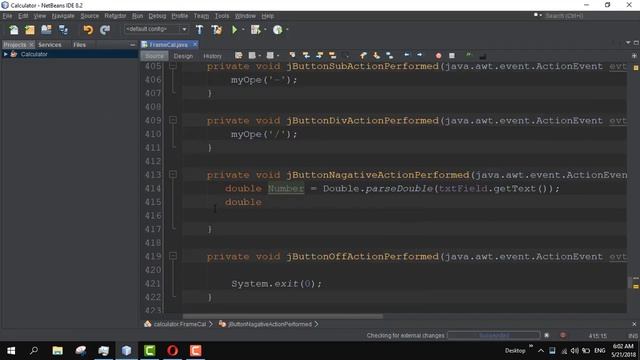This screenshot has height=360, width=640.
Task: Click the Previous Bookmark icon
Action: coord(363,55)
